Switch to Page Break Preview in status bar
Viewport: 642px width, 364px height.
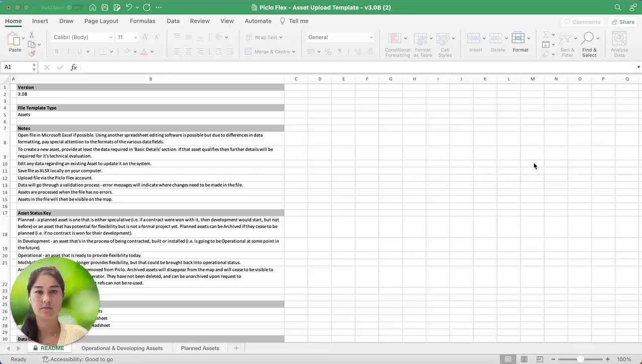pos(540,359)
